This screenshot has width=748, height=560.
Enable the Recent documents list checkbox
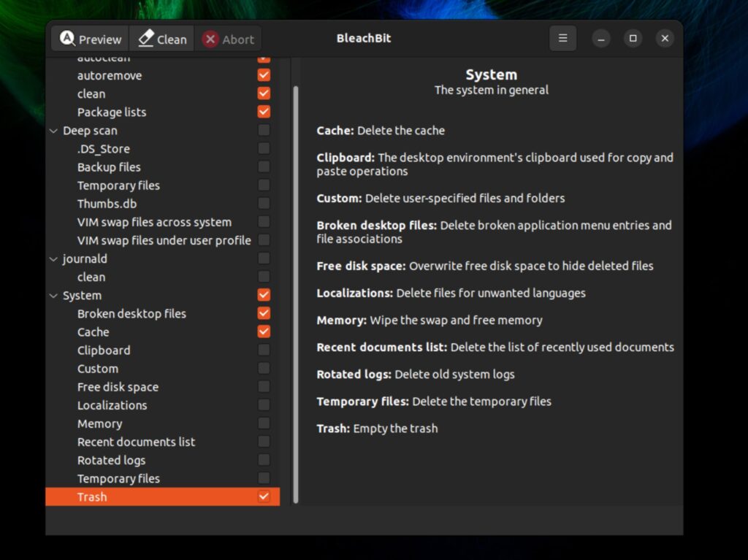(263, 441)
